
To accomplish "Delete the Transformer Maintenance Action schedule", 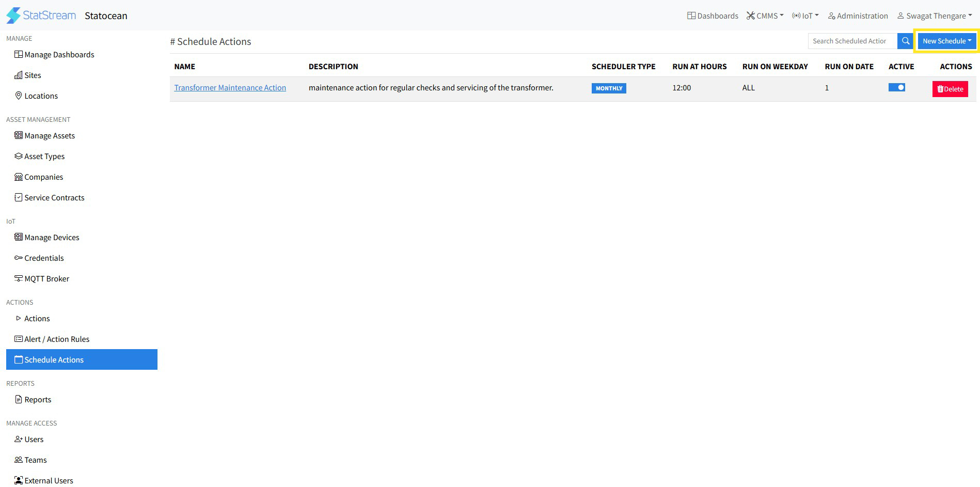I will point(950,89).
